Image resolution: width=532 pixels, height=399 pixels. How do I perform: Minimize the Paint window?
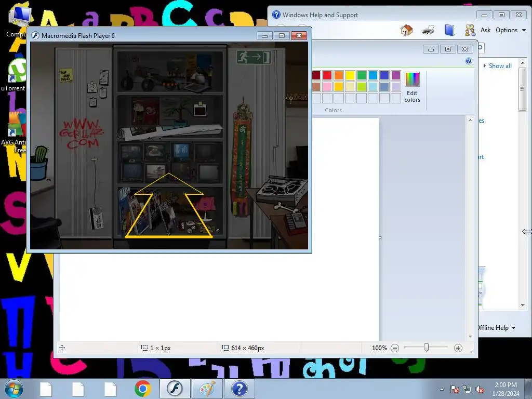pyautogui.click(x=431, y=49)
